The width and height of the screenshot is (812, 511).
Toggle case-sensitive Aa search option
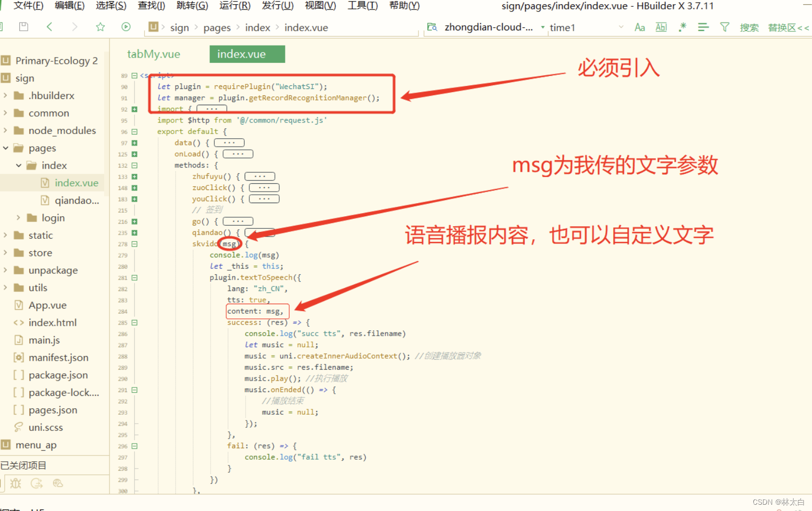tap(640, 27)
